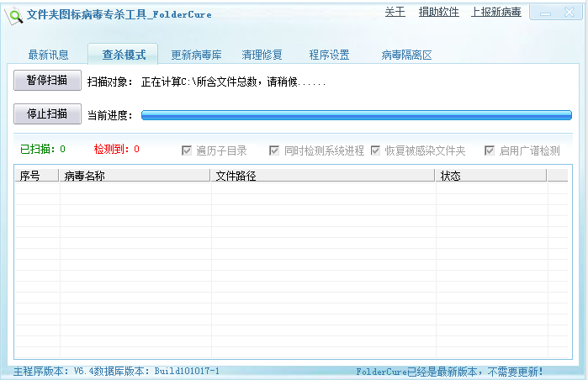Go to the 清理修复 tab

(262, 55)
